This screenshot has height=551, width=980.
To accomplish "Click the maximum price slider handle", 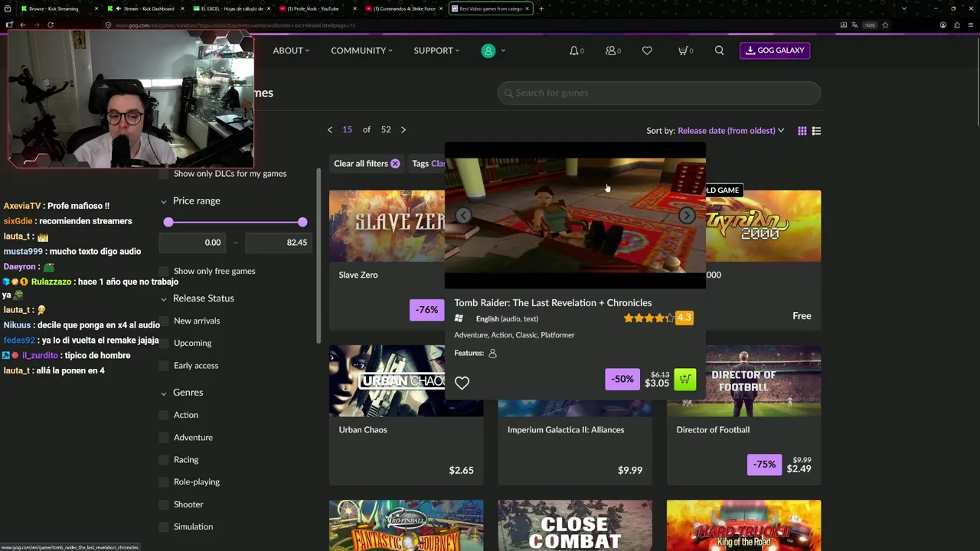I will click(302, 222).
